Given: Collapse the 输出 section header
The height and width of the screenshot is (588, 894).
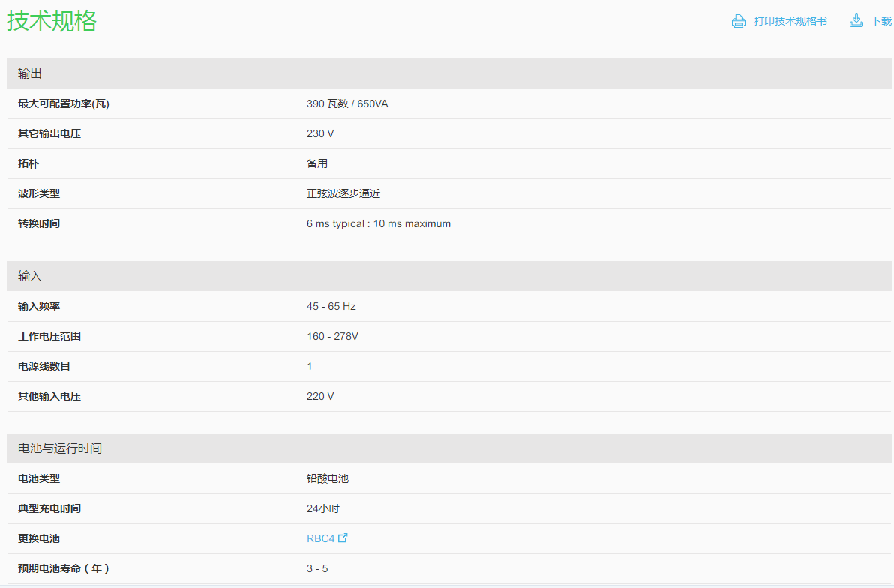Looking at the screenshot, I should point(30,73).
